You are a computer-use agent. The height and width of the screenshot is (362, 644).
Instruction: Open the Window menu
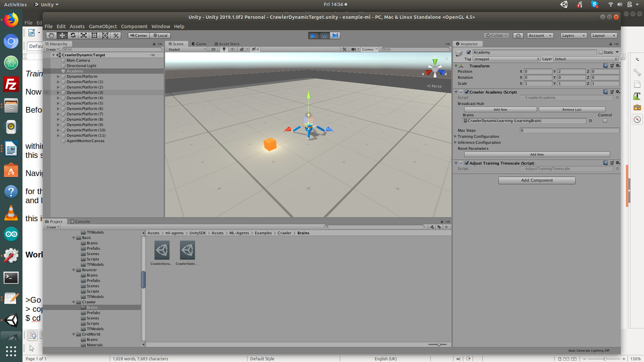(161, 26)
